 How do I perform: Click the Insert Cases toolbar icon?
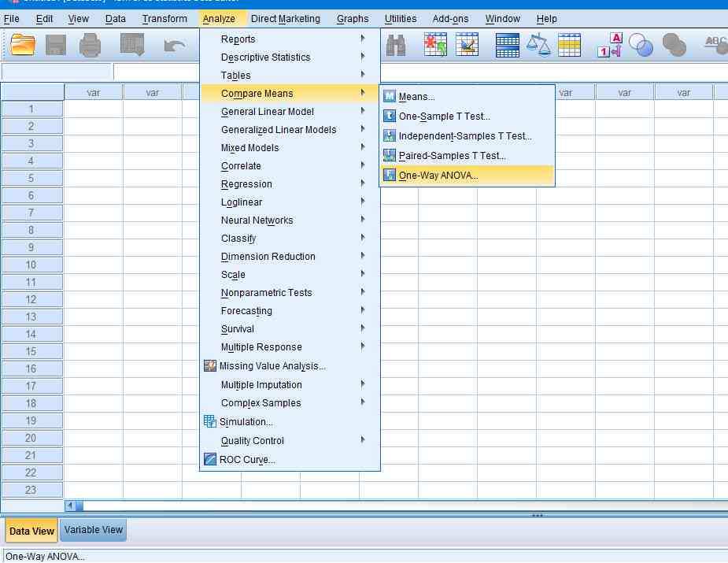[x=435, y=45]
